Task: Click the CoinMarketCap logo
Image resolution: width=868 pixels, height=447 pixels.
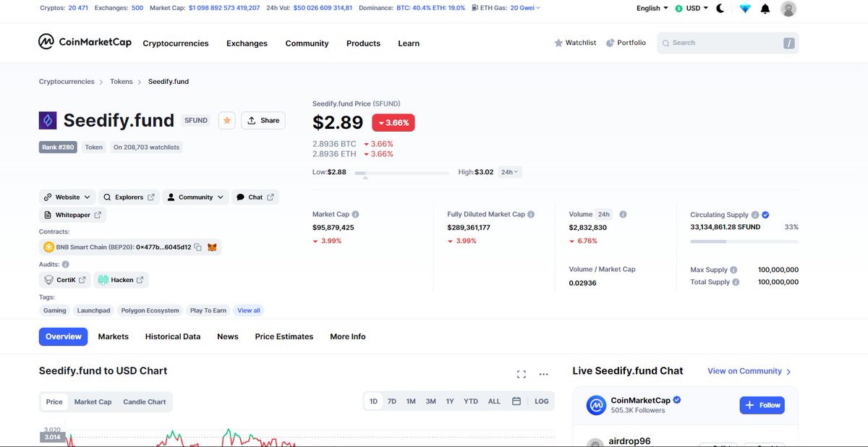Action: tap(85, 42)
